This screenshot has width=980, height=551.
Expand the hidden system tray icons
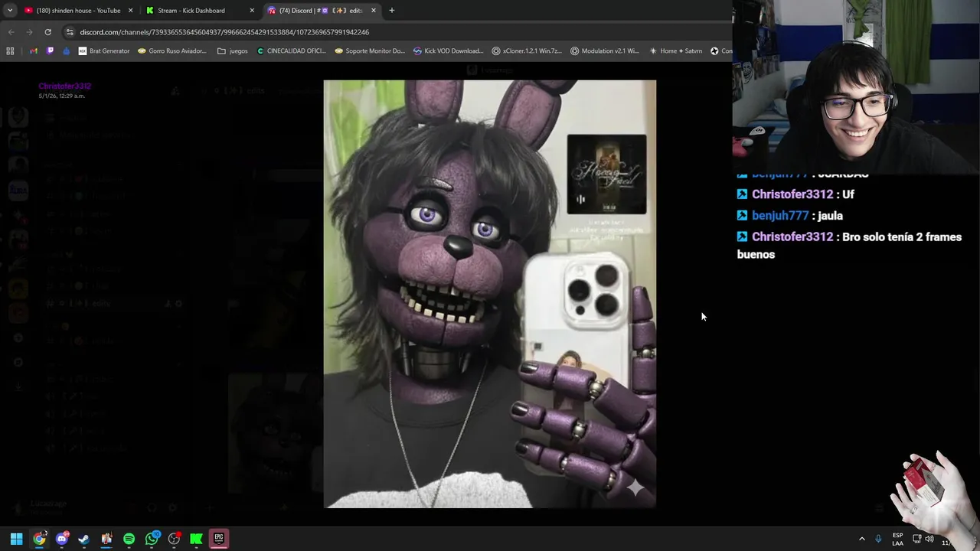pos(861,540)
